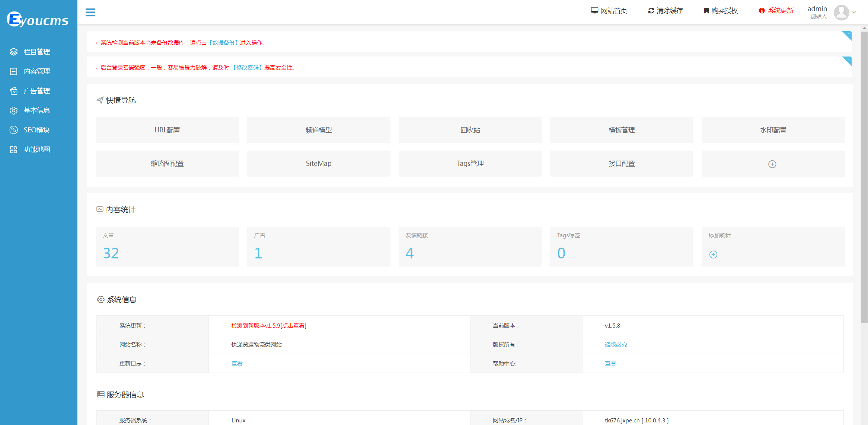868x425 pixels.
Task: Click the add statistics plus icon
Action: [x=713, y=255]
